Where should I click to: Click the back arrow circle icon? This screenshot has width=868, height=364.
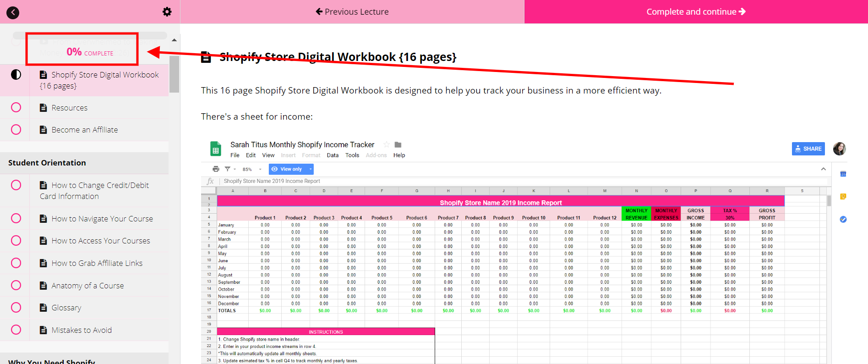(x=13, y=12)
